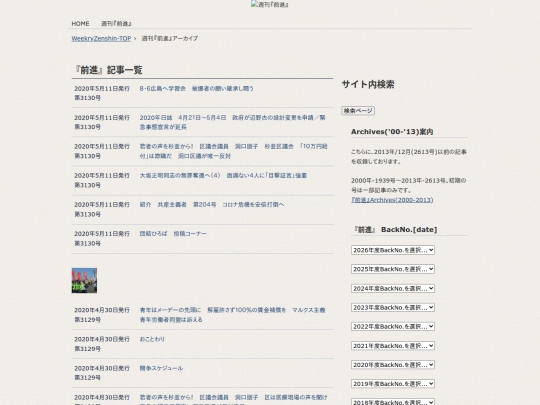Expand the 2022年度BackNo. dropdown
Viewport: 540px width, 405px height.
tap(393, 326)
